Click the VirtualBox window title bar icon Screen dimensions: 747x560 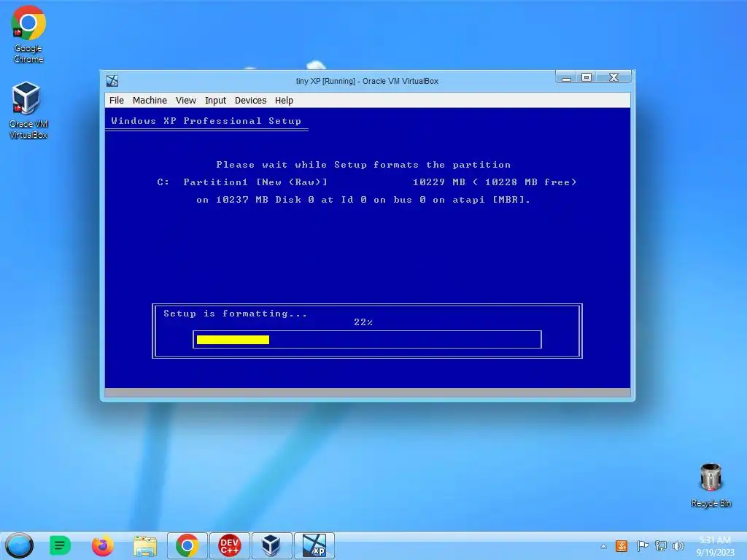pos(112,81)
